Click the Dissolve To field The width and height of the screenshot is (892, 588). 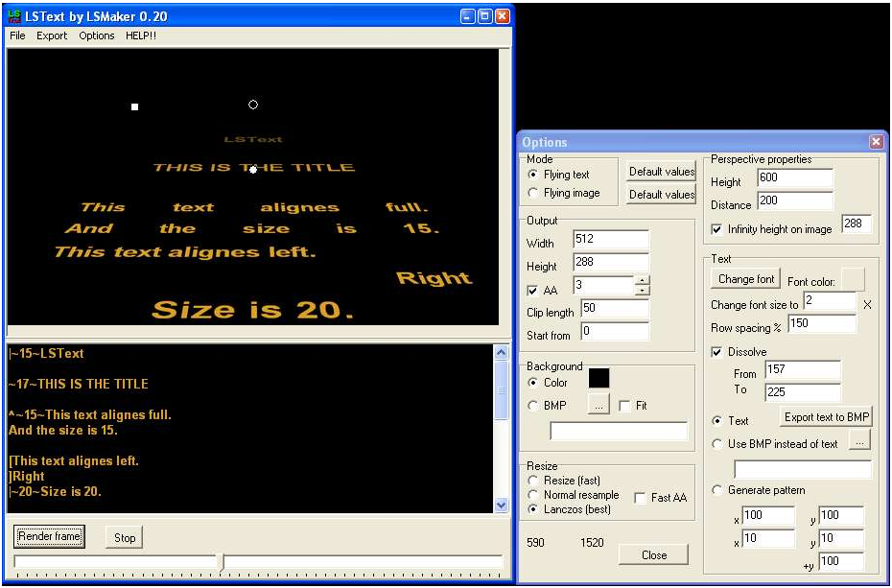coord(803,392)
